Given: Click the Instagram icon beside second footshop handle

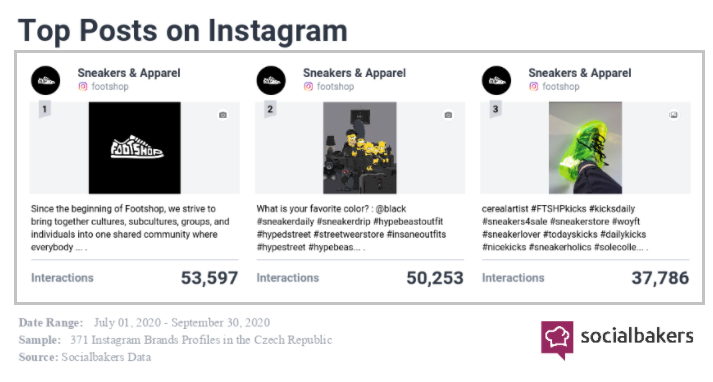Looking at the screenshot, I should 308,86.
